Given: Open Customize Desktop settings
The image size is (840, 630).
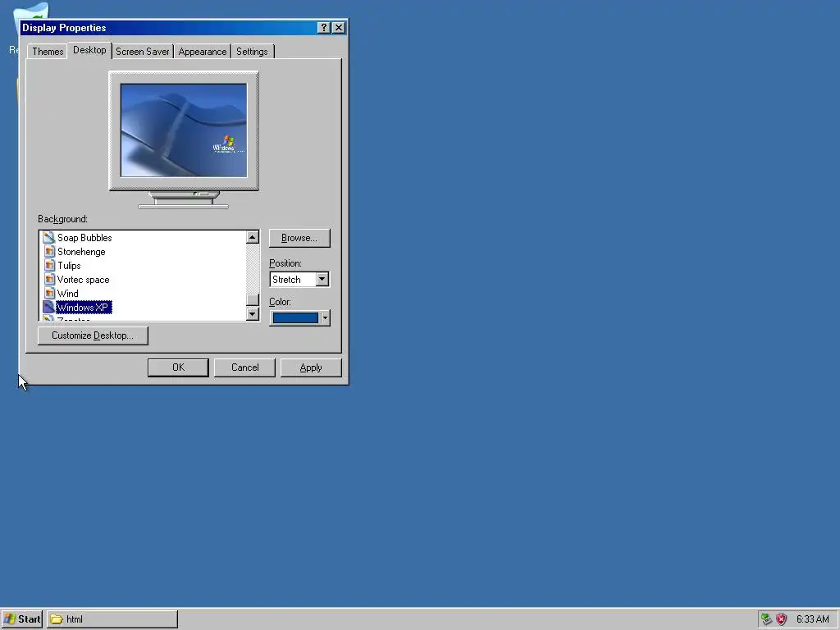Looking at the screenshot, I should [x=93, y=336].
